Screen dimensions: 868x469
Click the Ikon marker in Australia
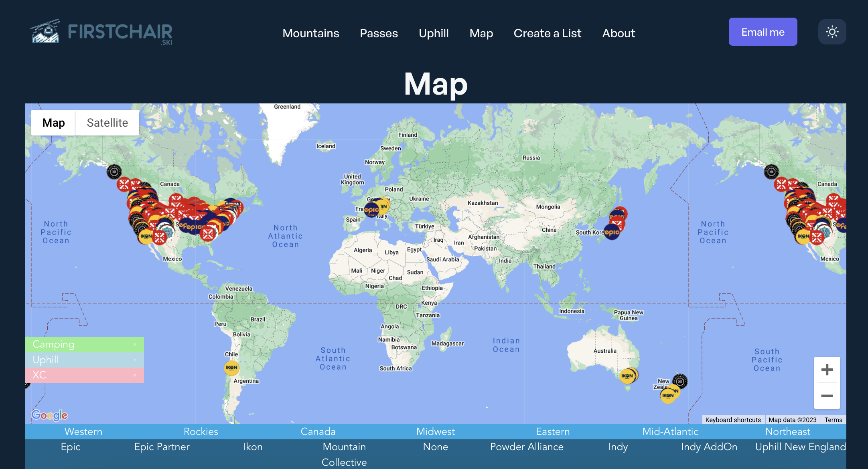[627, 376]
